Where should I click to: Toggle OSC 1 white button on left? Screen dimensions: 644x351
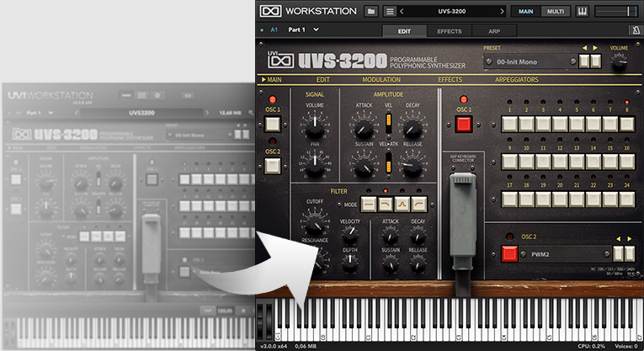pos(272,124)
